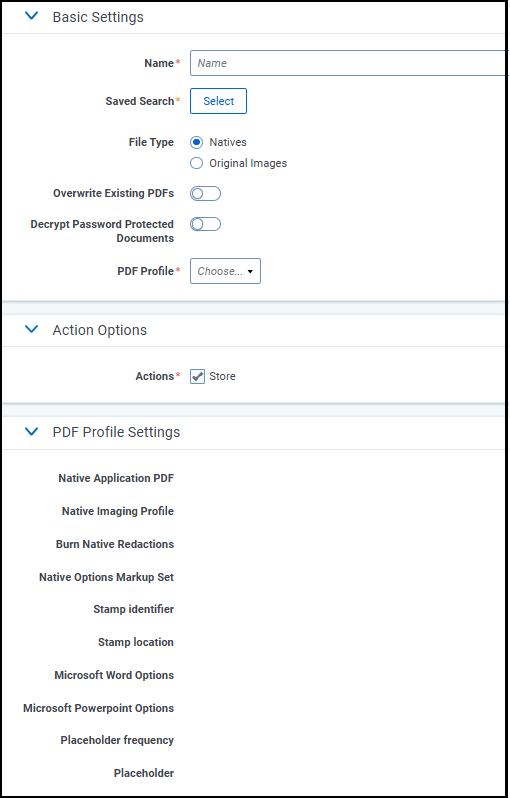Choose the Natives file type radio

pos(196,142)
